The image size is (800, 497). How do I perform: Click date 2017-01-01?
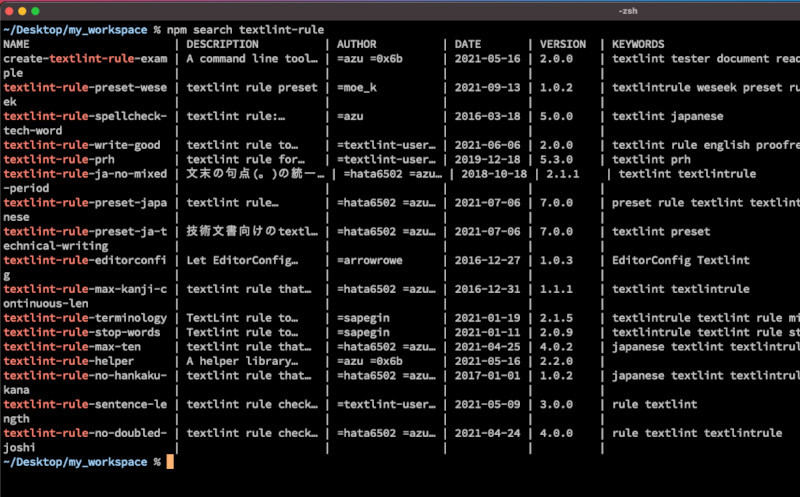[487, 376]
